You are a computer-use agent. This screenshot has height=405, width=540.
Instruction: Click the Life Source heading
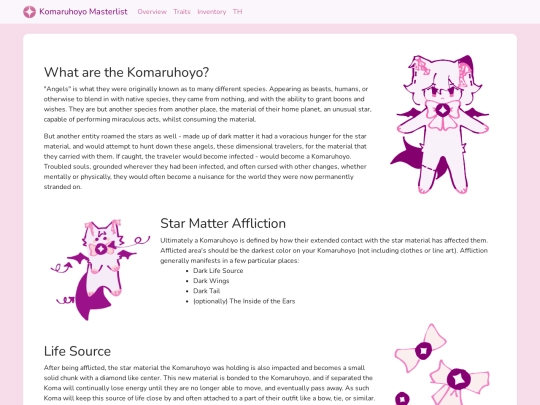click(77, 351)
